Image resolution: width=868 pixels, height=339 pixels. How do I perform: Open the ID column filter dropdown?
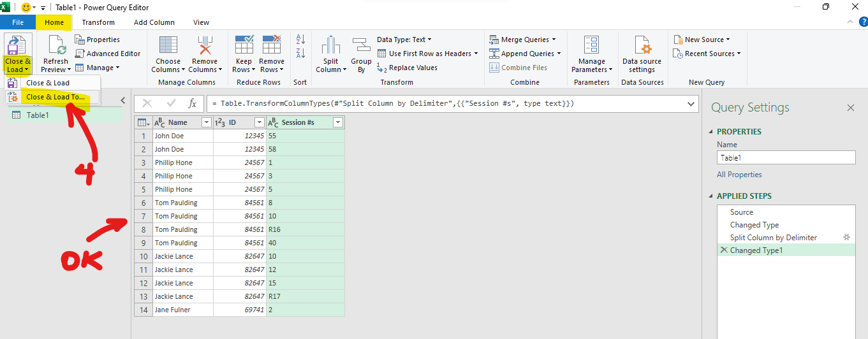click(x=259, y=122)
